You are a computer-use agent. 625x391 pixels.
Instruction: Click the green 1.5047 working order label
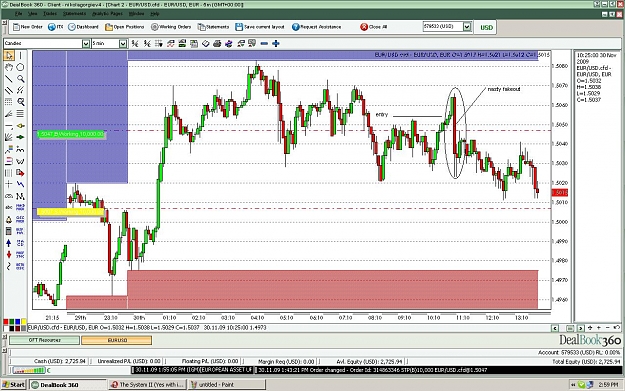click(x=71, y=134)
